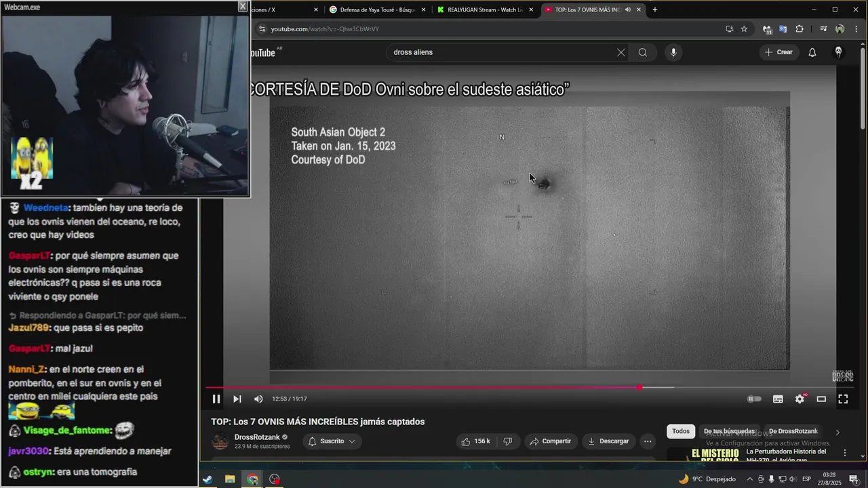Enter fullscreen mode

843,399
